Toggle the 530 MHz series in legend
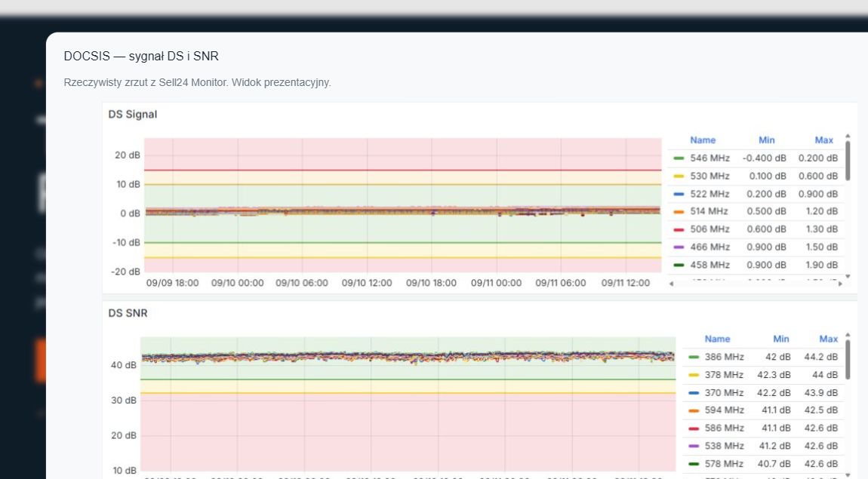The height and width of the screenshot is (479, 868). [709, 176]
